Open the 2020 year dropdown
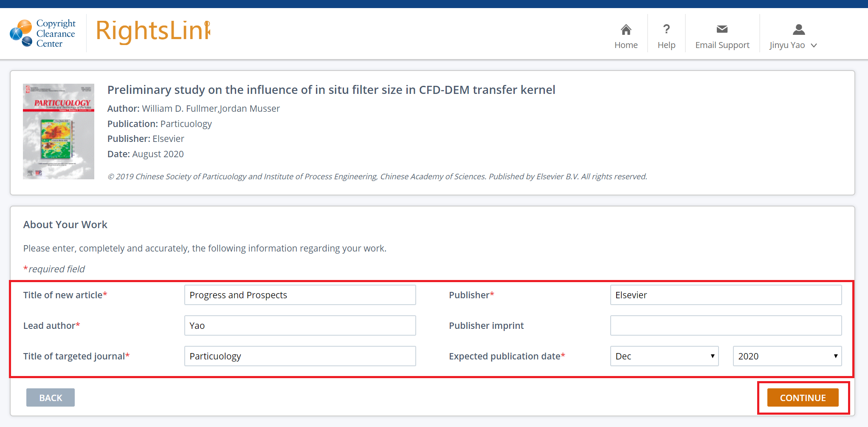 pyautogui.click(x=787, y=356)
